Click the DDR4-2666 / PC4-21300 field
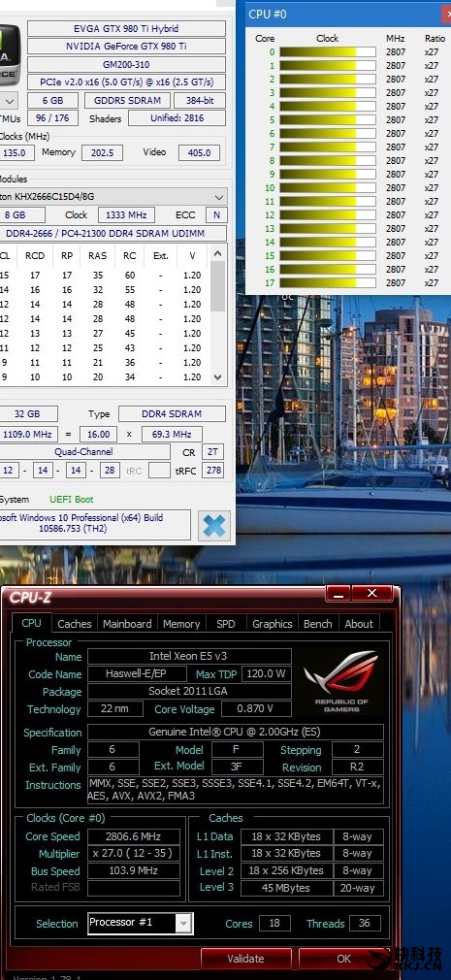Image resolution: width=451 pixels, height=980 pixels. click(x=113, y=233)
